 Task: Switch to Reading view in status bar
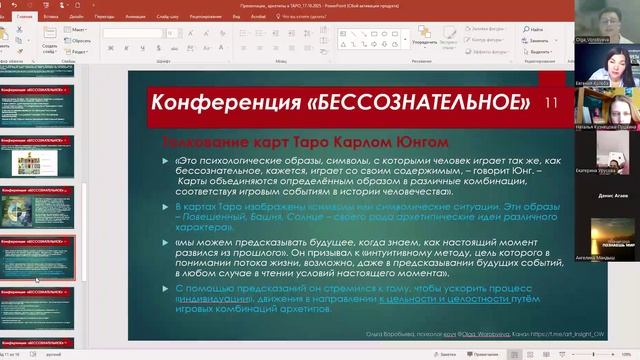click(546, 354)
